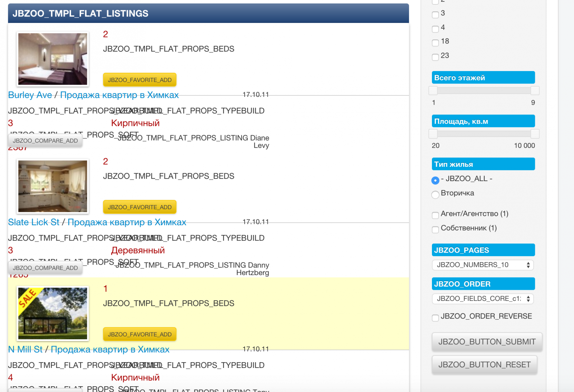
Task: Expand the JBZOO_NUMBERS_10 pages dropdown
Action: point(483,265)
